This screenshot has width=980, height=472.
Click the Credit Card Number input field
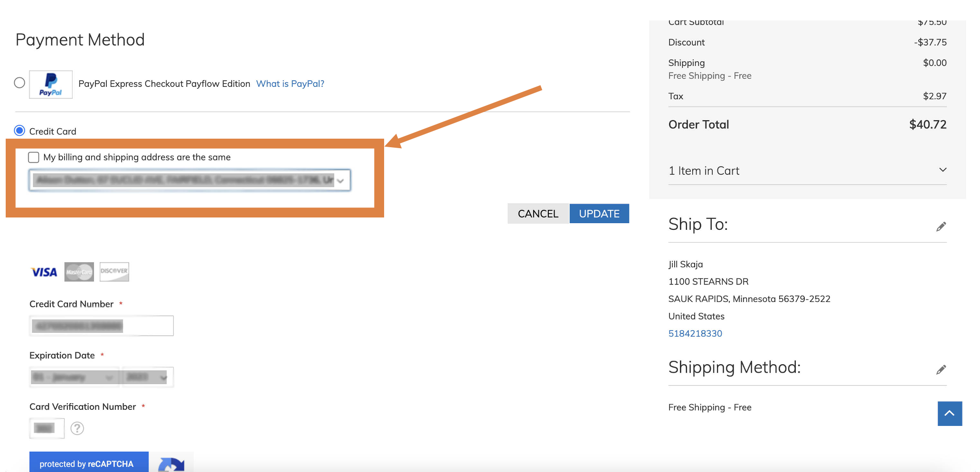pos(101,326)
